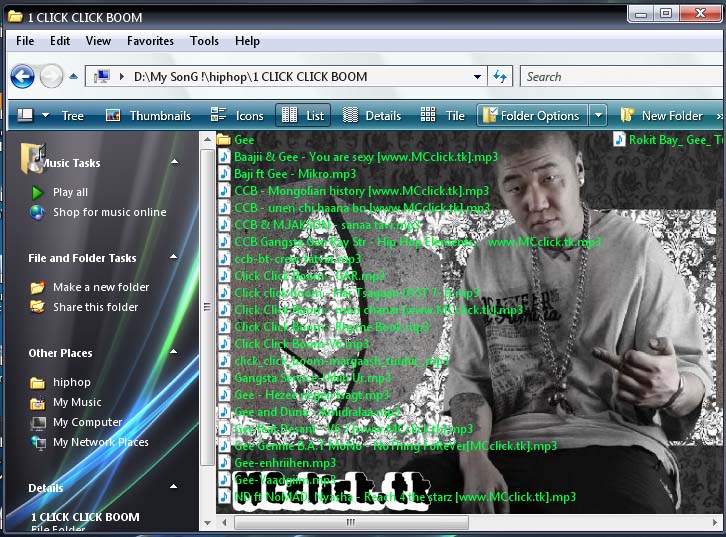Open the Tools menu
The image size is (726, 537).
pos(204,41)
